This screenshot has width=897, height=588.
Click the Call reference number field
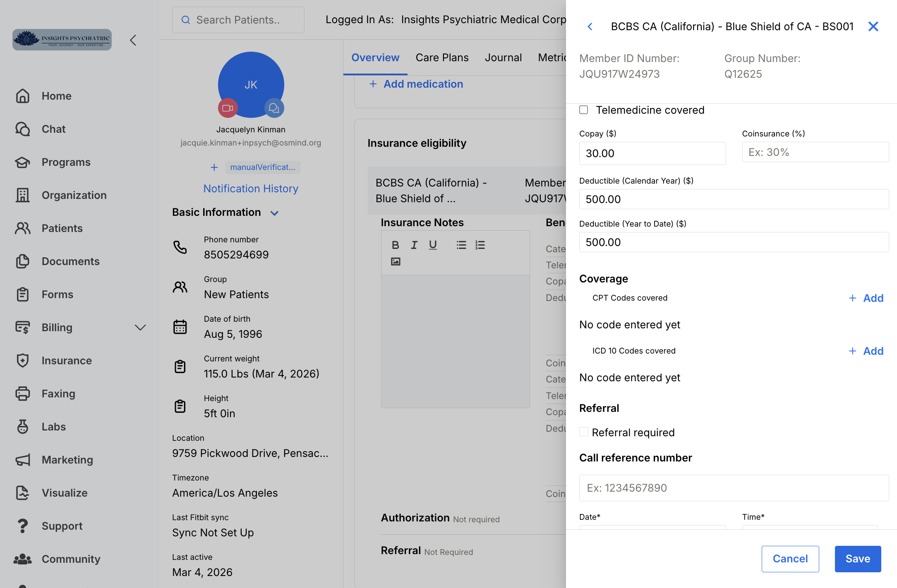point(734,488)
